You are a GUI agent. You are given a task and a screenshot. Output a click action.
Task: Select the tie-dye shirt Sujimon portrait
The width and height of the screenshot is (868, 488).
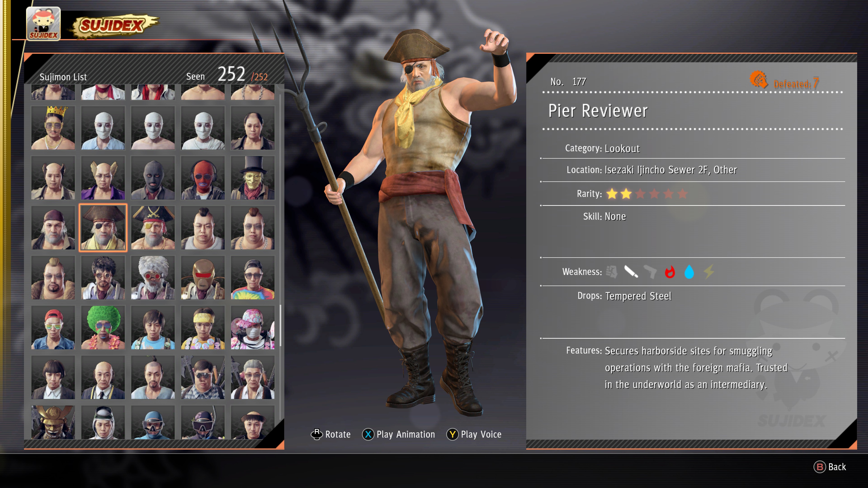pyautogui.click(x=252, y=277)
